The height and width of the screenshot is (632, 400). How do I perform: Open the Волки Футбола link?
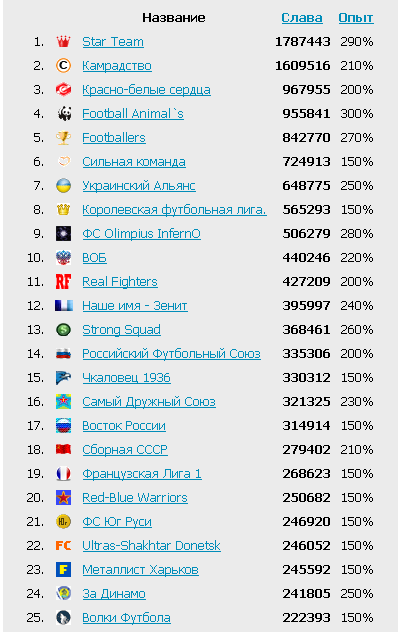(x=126, y=617)
